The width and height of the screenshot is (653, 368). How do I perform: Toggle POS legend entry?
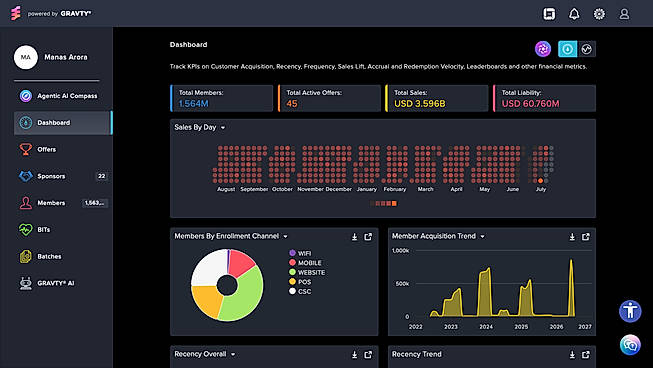[x=300, y=282]
